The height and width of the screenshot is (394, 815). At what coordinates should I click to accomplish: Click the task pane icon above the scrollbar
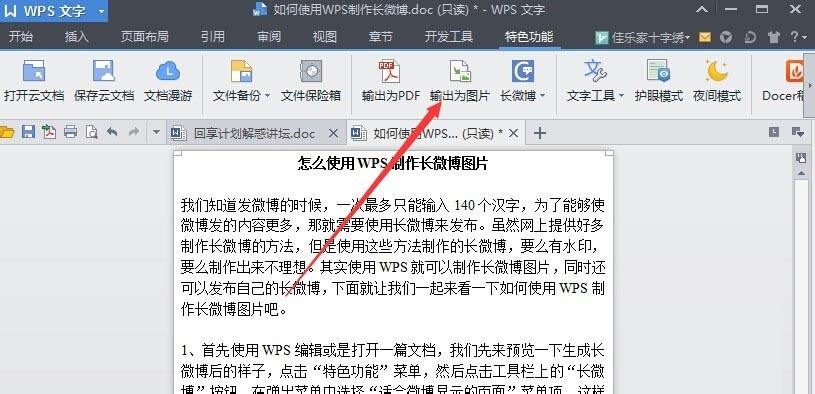801,157
